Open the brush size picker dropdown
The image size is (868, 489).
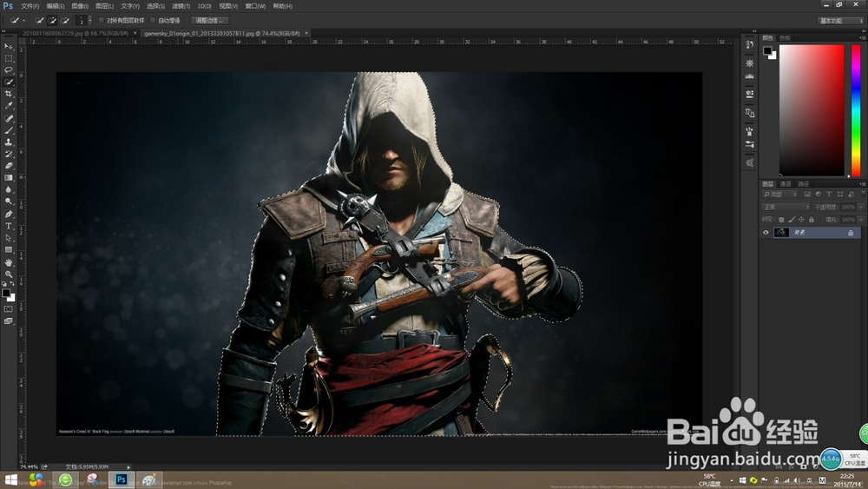coord(90,21)
